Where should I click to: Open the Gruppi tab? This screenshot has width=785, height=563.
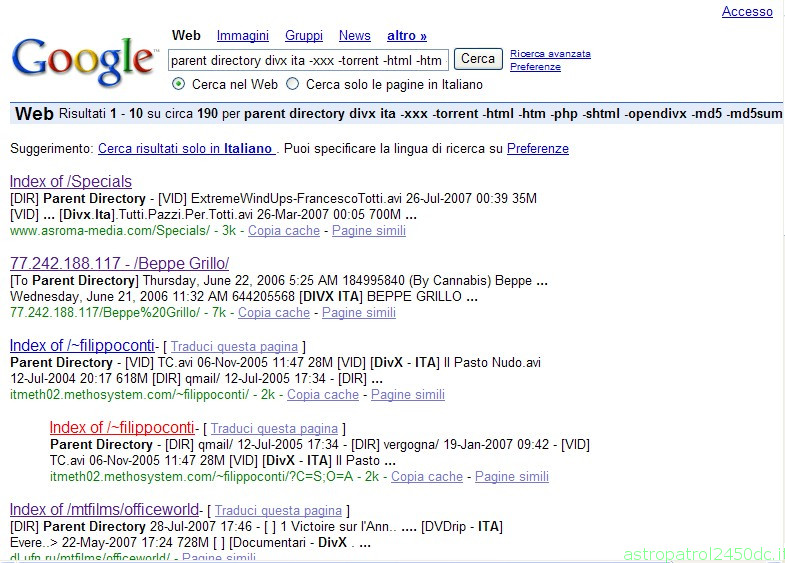304,36
